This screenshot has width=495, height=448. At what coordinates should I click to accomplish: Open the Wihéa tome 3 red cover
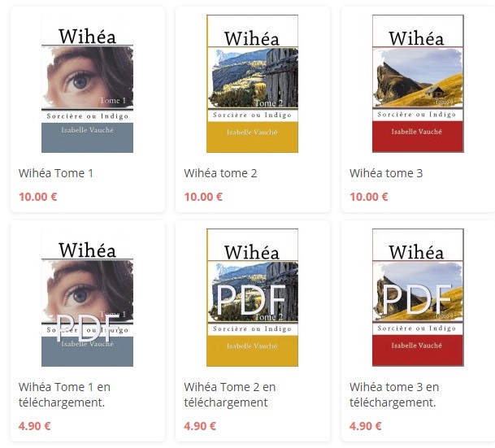point(418,84)
